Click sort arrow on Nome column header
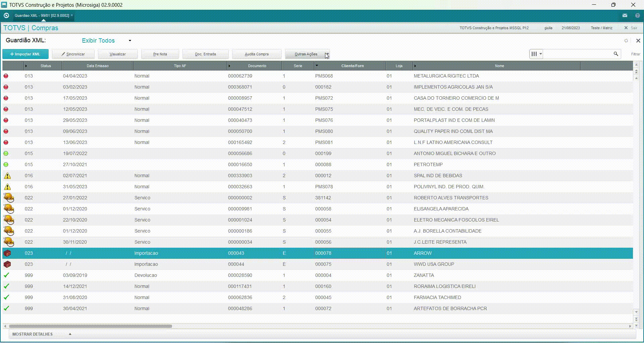644x343 pixels. point(415,66)
